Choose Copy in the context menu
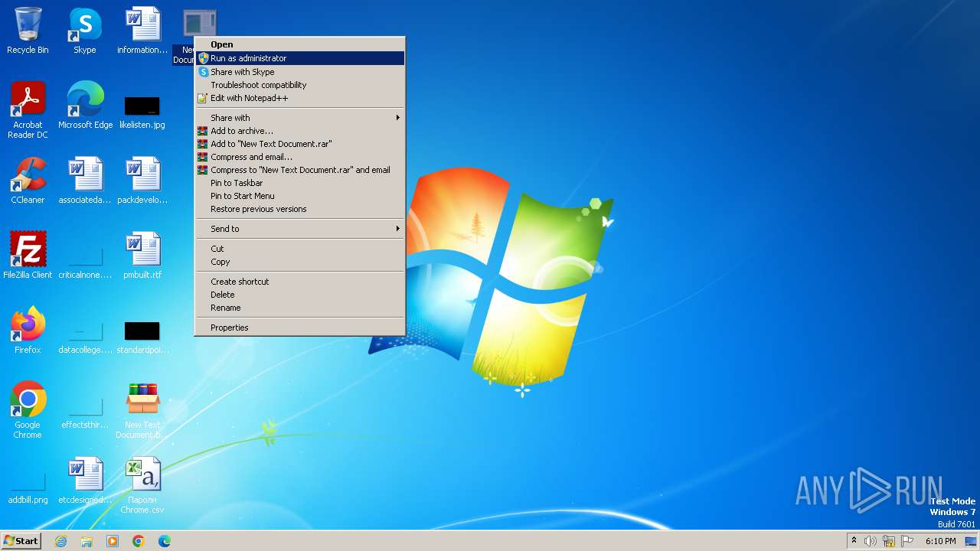This screenshot has height=551, width=980. [x=299, y=262]
